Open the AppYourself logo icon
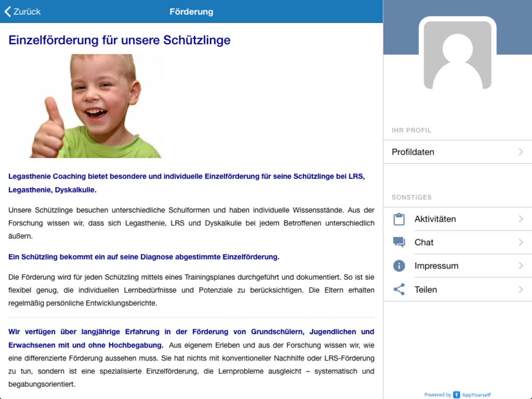The image size is (532, 399). 456,395
